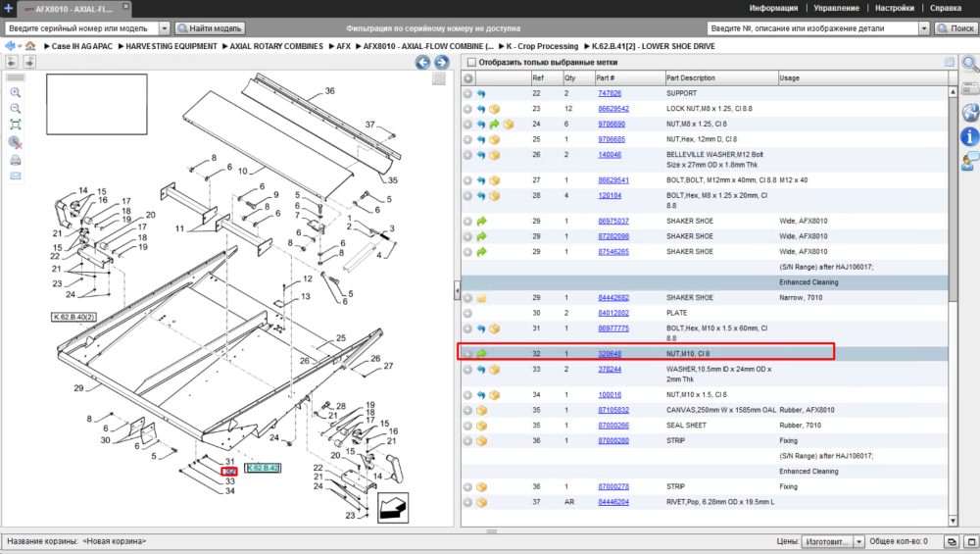Open the globe icon in the right sidebar

(970, 113)
